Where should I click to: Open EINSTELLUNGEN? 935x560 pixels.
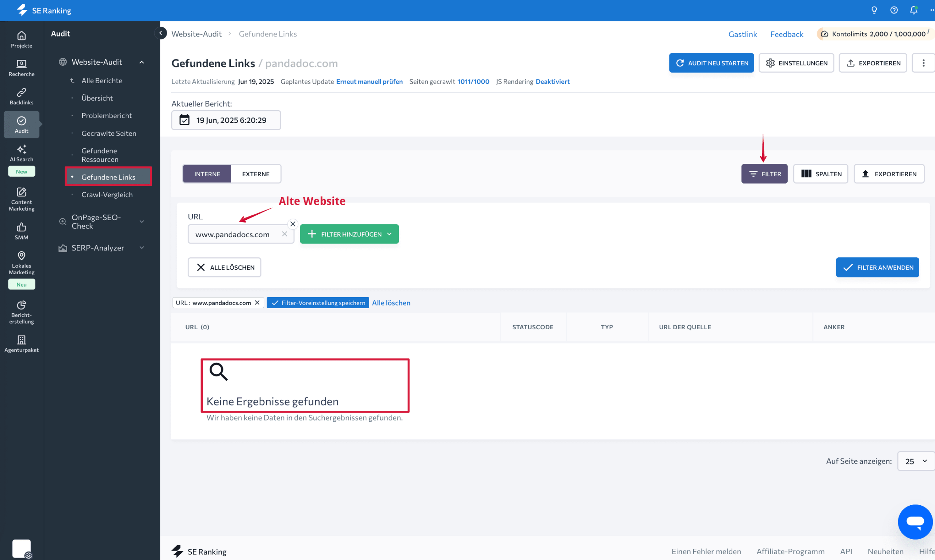[796, 63]
